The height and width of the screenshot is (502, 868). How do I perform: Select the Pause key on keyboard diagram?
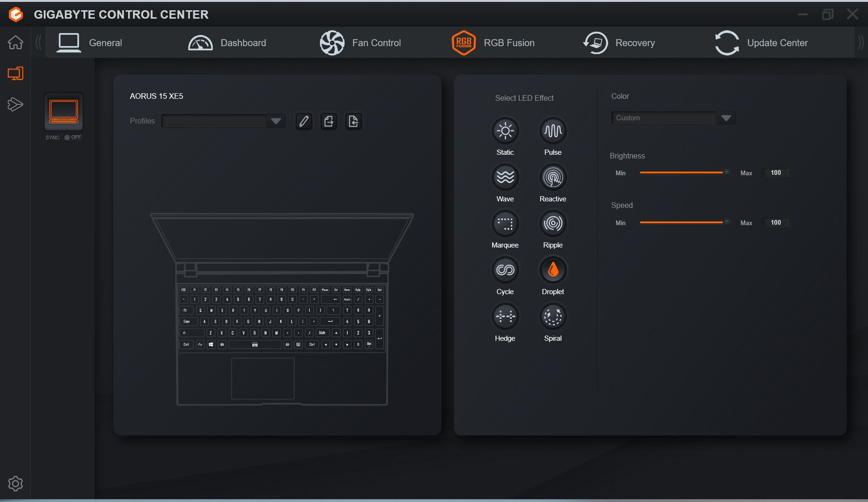point(325,289)
